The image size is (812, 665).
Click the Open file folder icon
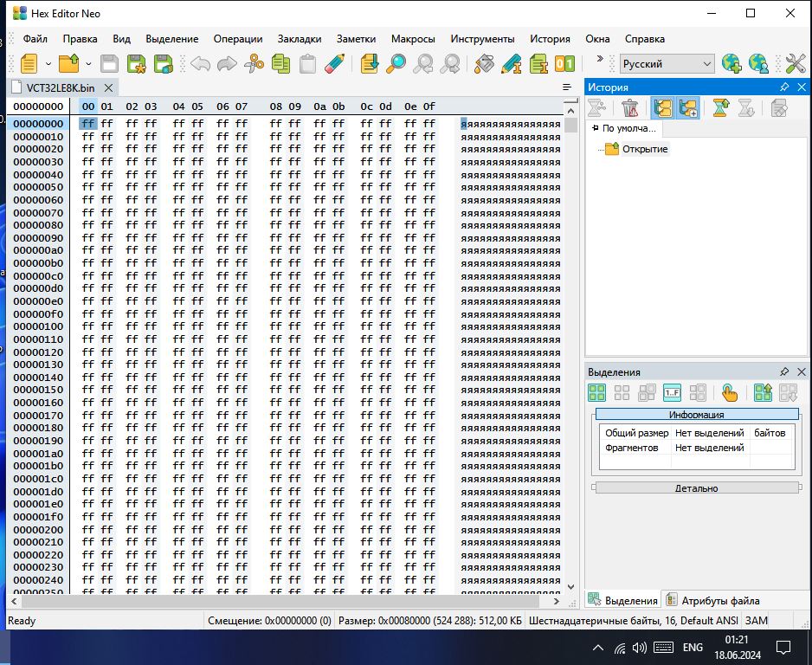click(69, 64)
